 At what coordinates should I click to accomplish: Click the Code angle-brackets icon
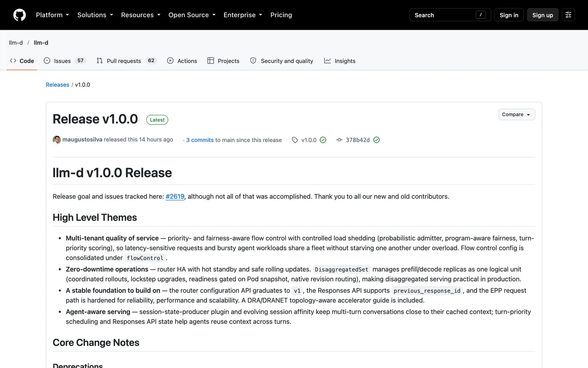pos(13,61)
